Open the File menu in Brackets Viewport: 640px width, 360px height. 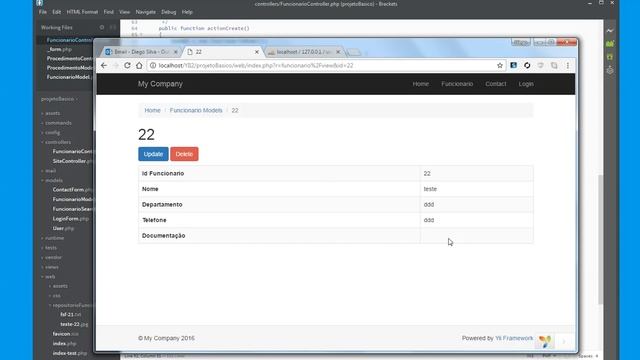[42, 12]
